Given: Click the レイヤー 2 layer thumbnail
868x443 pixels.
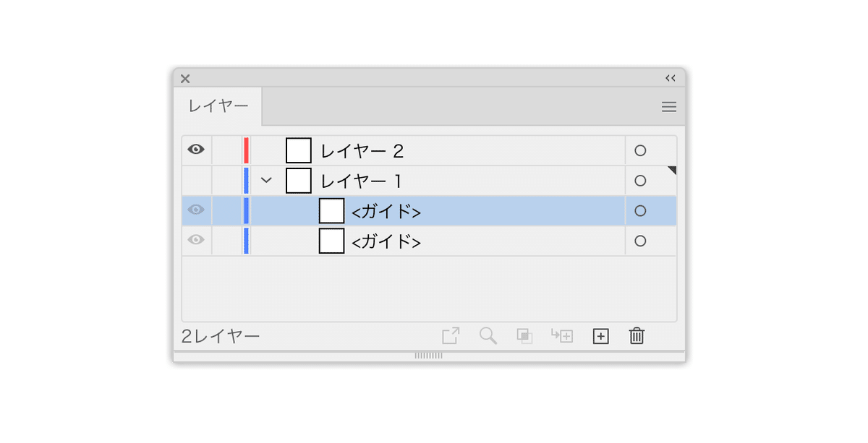Looking at the screenshot, I should coord(299,150).
